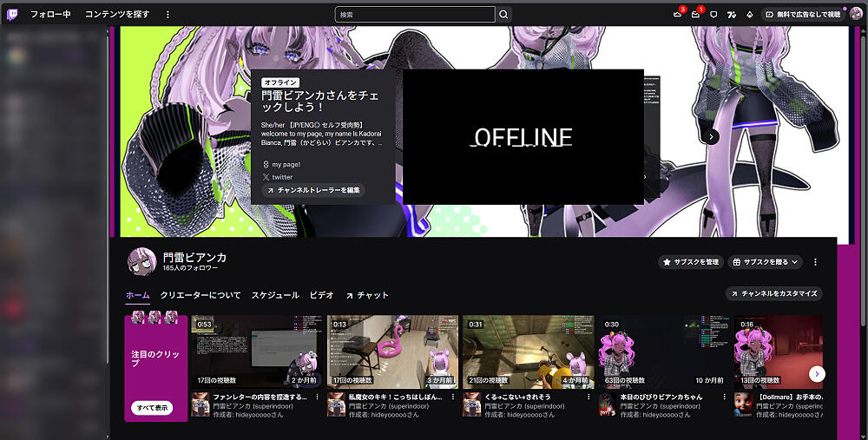Click 門雷ビアンカ (superindoor) under 本日のびびり clip

pyautogui.click(x=661, y=406)
